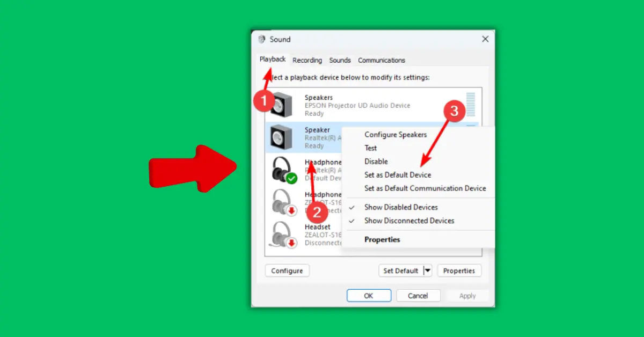Click the green default checkmark badge

pyautogui.click(x=291, y=178)
